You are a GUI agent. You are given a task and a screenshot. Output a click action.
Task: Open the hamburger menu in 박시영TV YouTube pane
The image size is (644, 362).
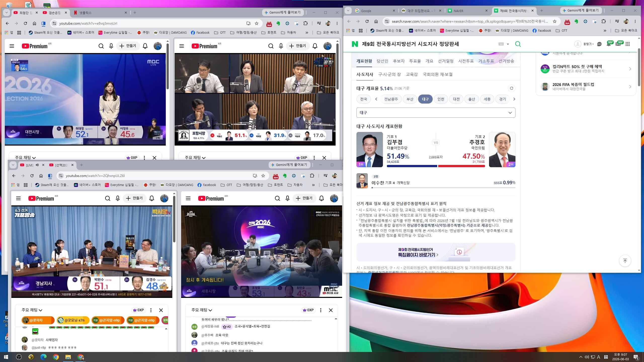click(x=18, y=198)
